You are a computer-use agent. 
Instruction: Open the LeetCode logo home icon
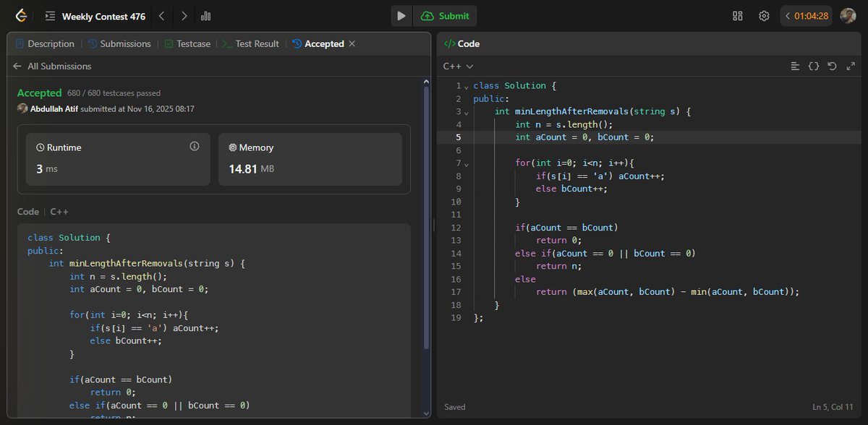pyautogui.click(x=21, y=16)
